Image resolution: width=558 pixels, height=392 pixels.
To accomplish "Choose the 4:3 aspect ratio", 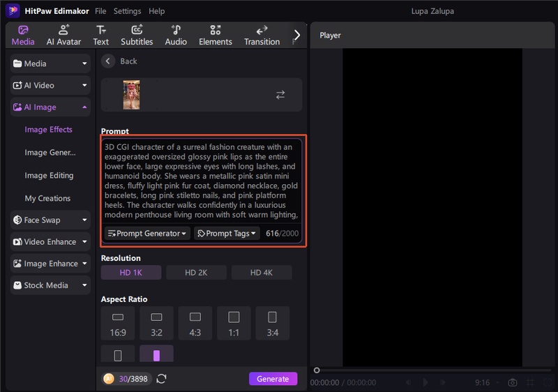I will click(x=195, y=324).
